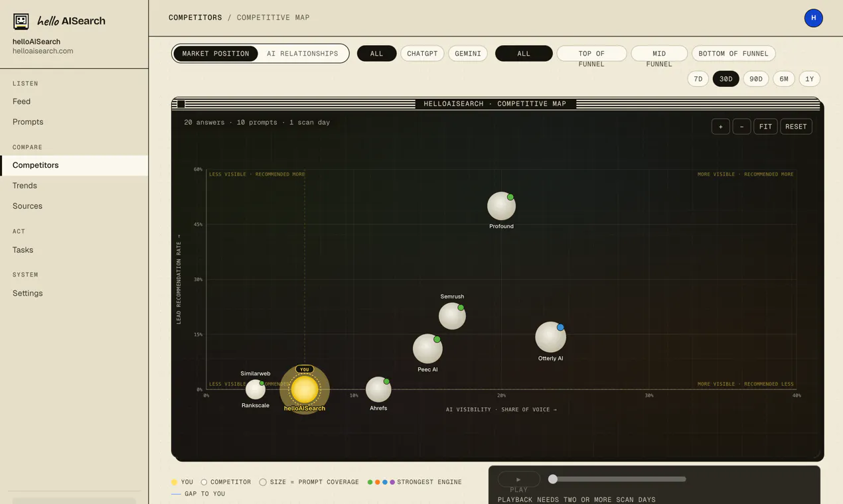Image resolution: width=843 pixels, height=504 pixels.
Task: Switch to AI Relationships view
Action: pyautogui.click(x=303, y=54)
